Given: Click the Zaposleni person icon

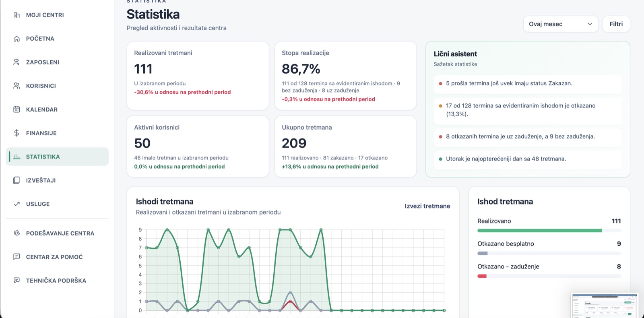Looking at the screenshot, I should 17,62.
